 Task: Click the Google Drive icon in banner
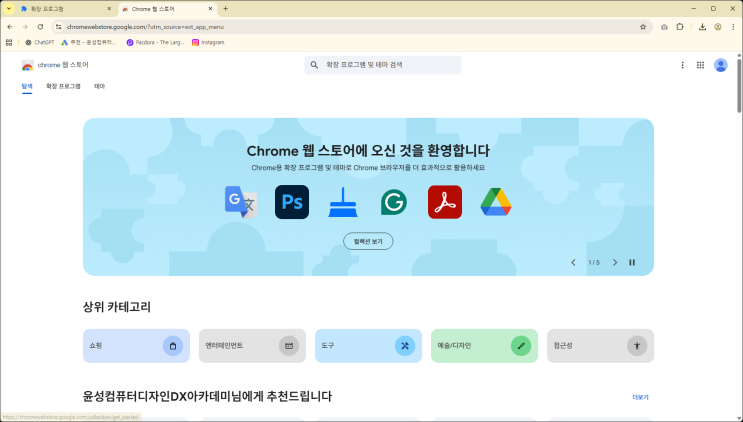(x=495, y=202)
